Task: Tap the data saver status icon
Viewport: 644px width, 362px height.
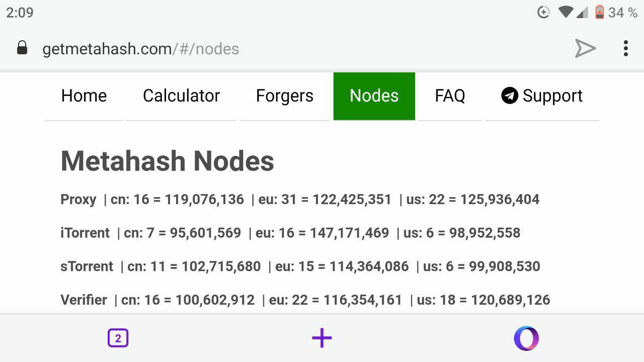Action: pyautogui.click(x=543, y=12)
